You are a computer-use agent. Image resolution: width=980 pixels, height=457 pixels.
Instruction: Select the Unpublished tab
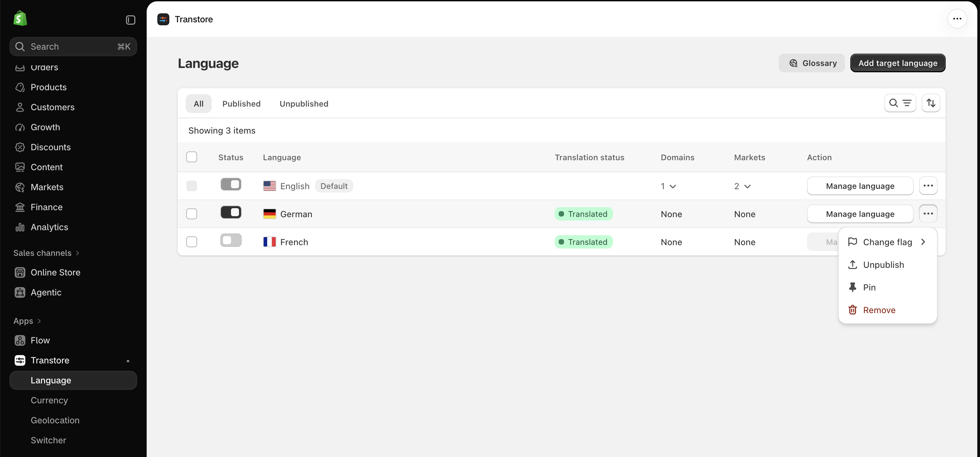[304, 104]
